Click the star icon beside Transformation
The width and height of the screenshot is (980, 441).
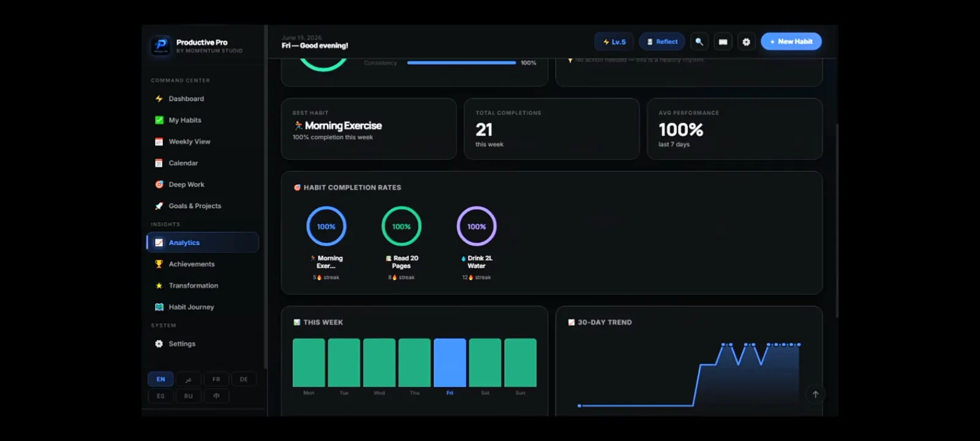point(159,285)
